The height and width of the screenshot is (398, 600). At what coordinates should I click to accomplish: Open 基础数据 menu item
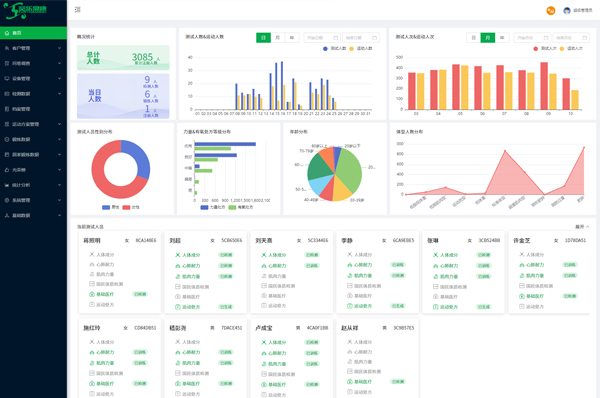tap(33, 215)
